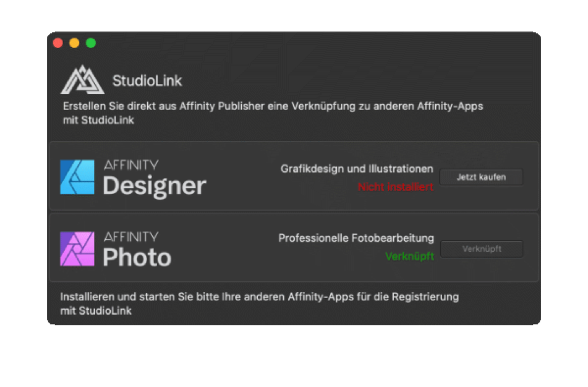The image size is (588, 387).
Task: Click the "Installieren und starten Sie" footer text
Action: click(259, 297)
